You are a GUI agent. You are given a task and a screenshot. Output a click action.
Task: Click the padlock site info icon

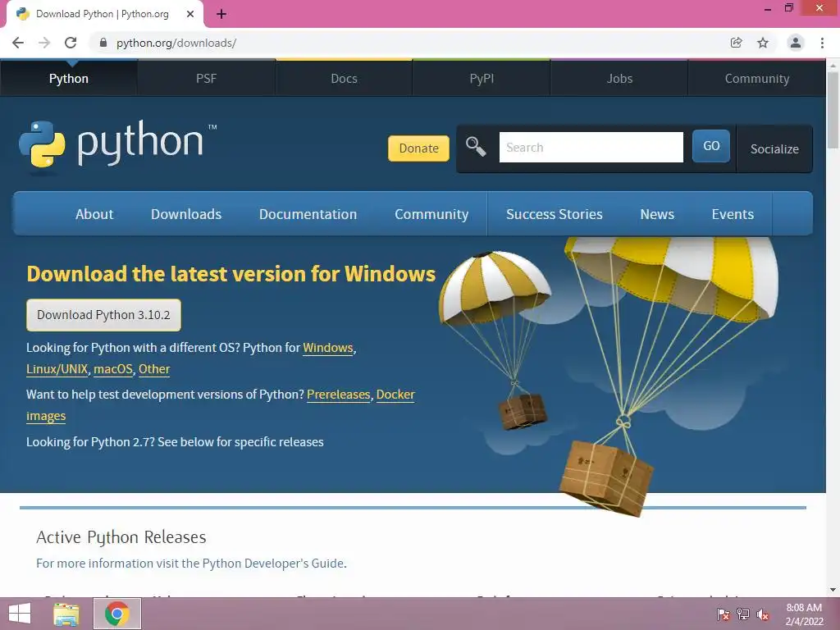103,43
